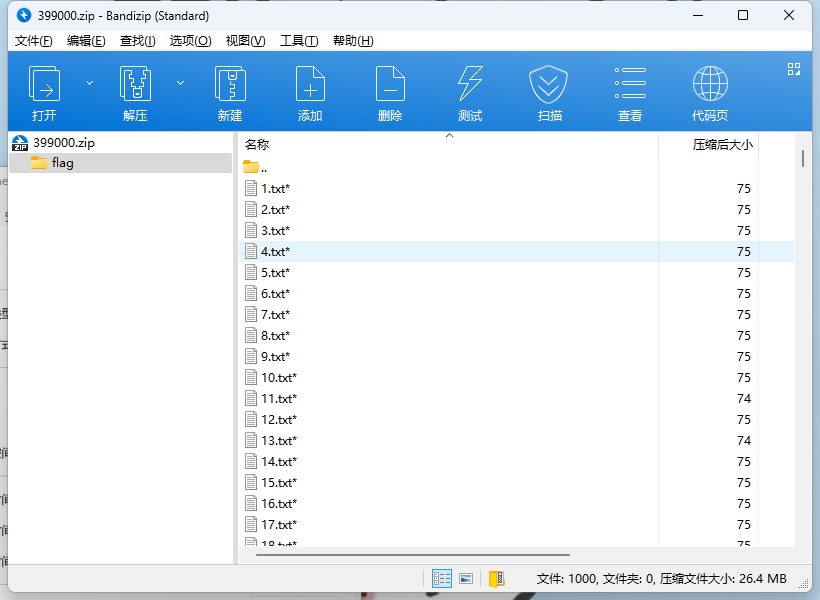This screenshot has width=820, height=600.
Task: Expand the Open (打开) dropdown arrow
Action: [89, 83]
